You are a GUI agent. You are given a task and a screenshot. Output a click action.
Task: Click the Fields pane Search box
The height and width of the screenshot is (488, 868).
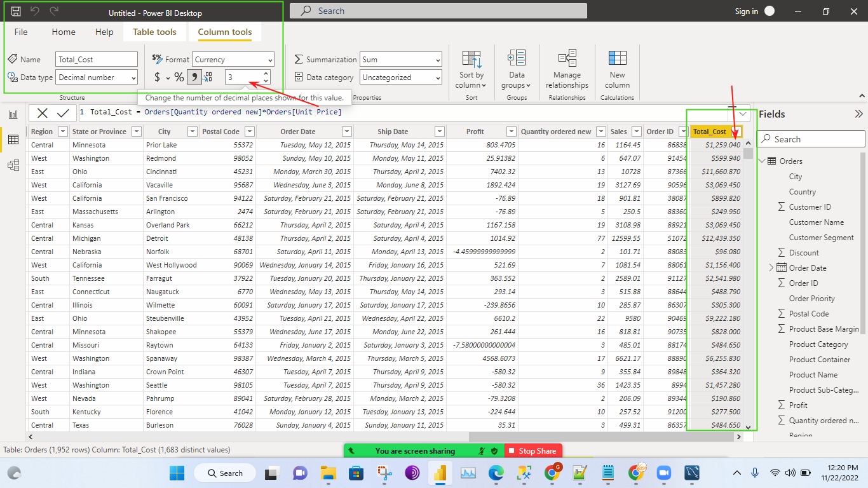point(811,139)
